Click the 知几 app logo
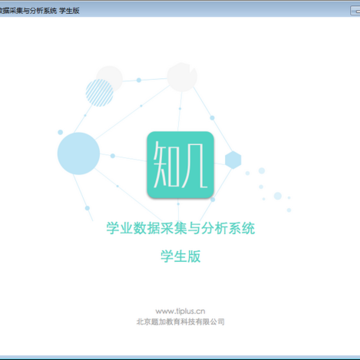This screenshot has width=360, height=360. coord(180,165)
